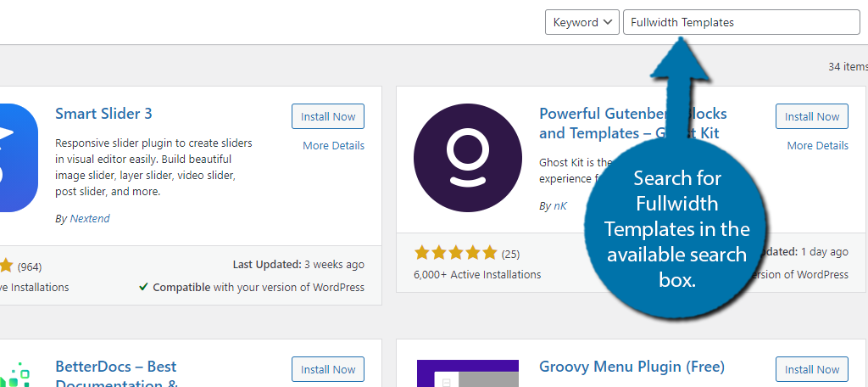Open More Details for Smart Slider 3
Viewport: 868px width, 387px height.
click(x=333, y=145)
